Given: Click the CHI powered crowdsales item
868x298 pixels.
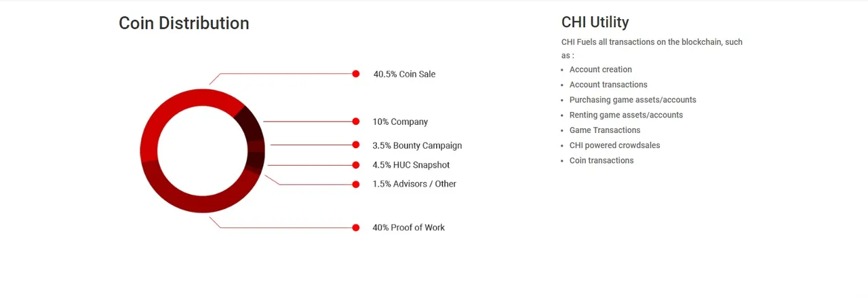Looking at the screenshot, I should 614,145.
